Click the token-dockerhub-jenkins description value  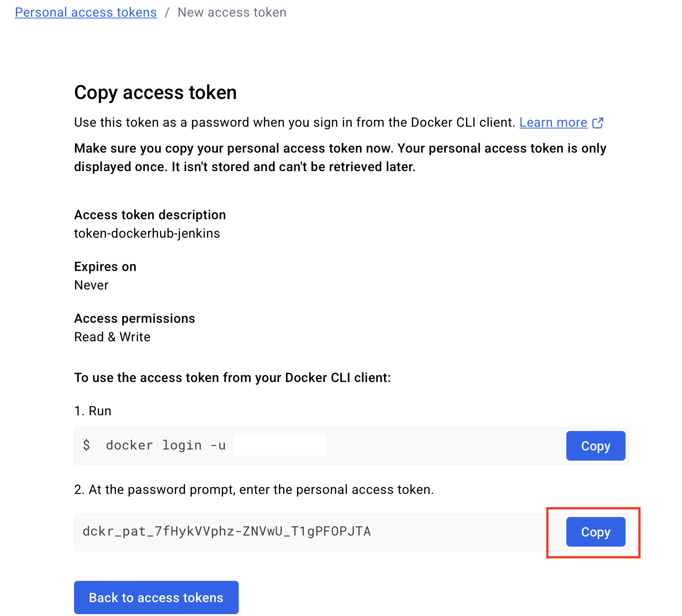pyautogui.click(x=147, y=234)
